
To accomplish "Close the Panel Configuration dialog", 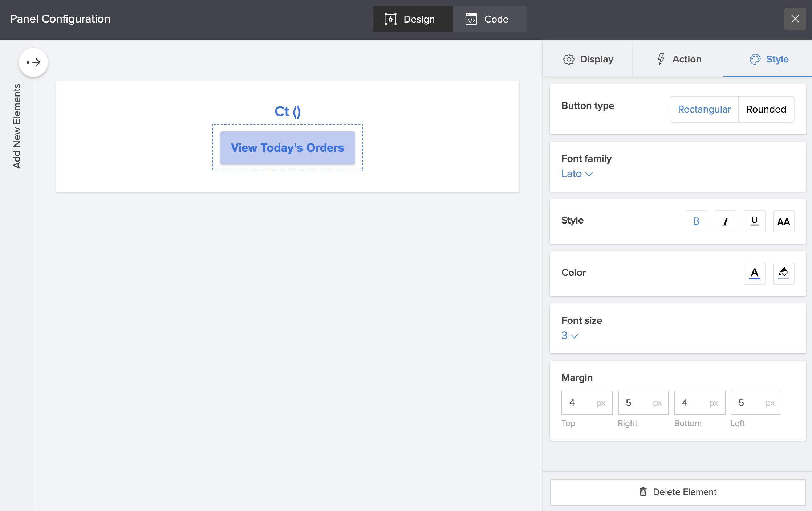I will 795,19.
